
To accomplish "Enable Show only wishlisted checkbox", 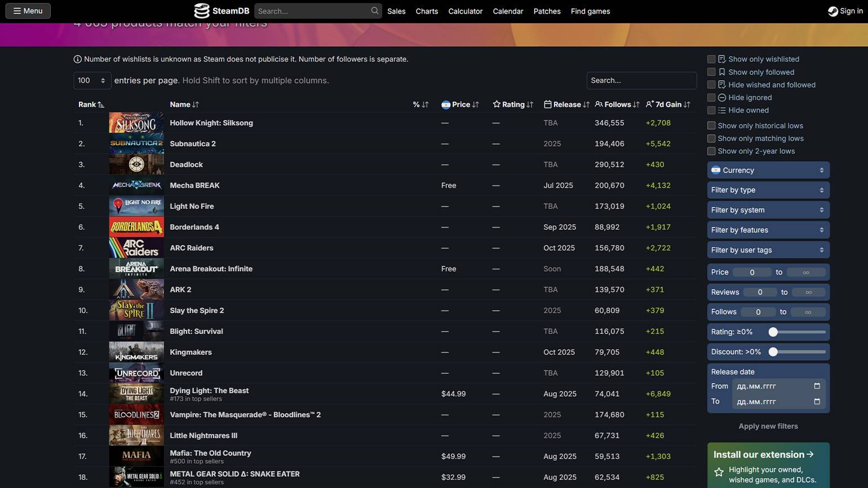I will click(711, 59).
